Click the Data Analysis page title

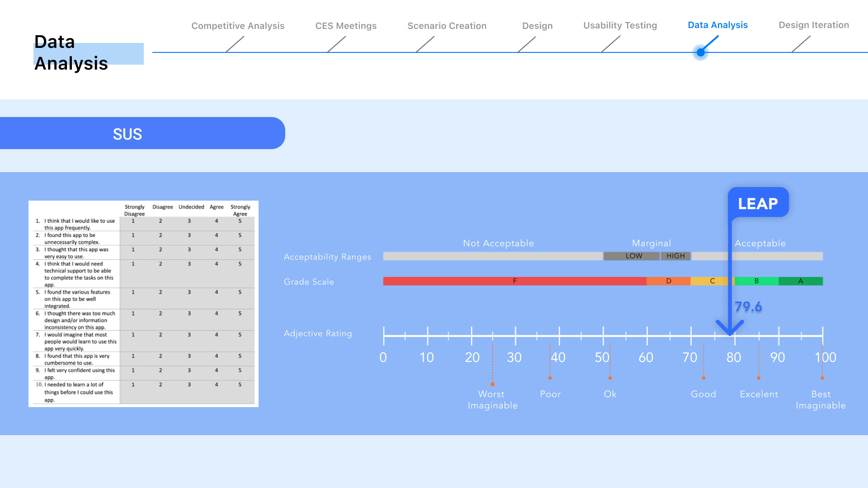[x=71, y=52]
